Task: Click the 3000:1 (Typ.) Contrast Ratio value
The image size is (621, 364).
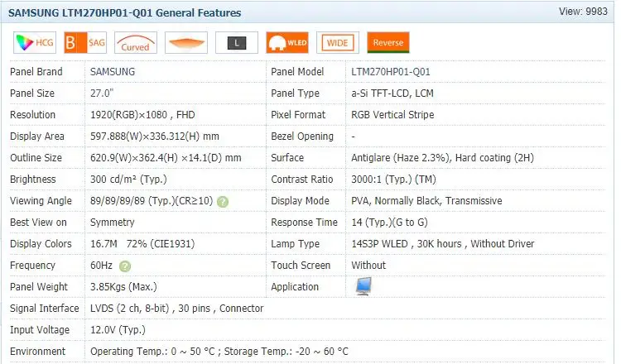Action: click(x=393, y=179)
